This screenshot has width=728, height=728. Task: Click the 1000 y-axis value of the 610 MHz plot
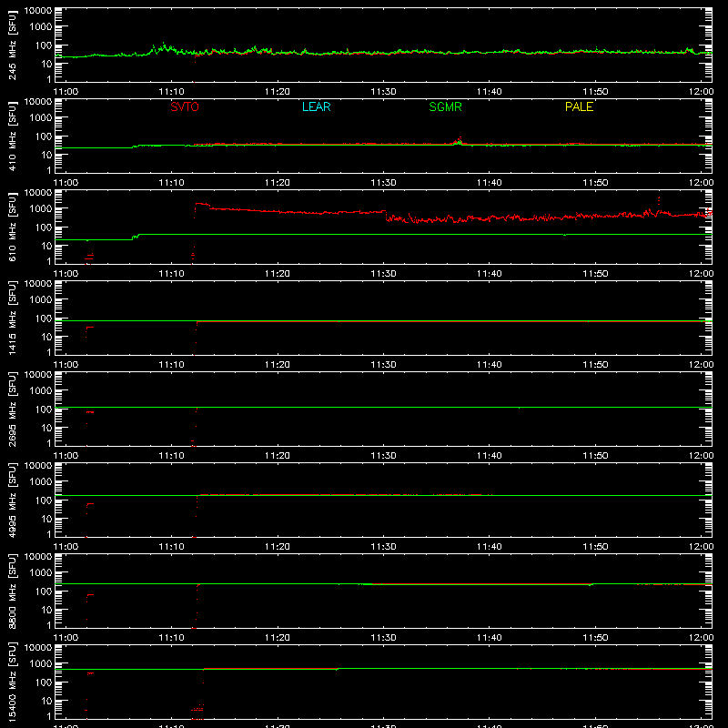[41, 209]
